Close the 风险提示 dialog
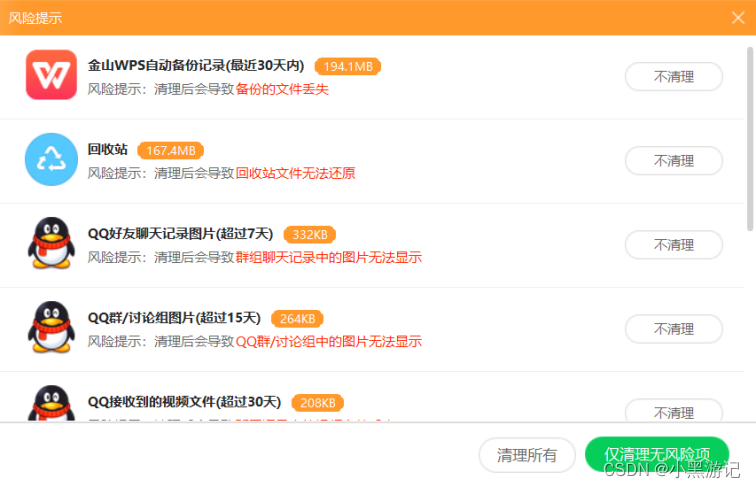The width and height of the screenshot is (756, 488). 738,18
